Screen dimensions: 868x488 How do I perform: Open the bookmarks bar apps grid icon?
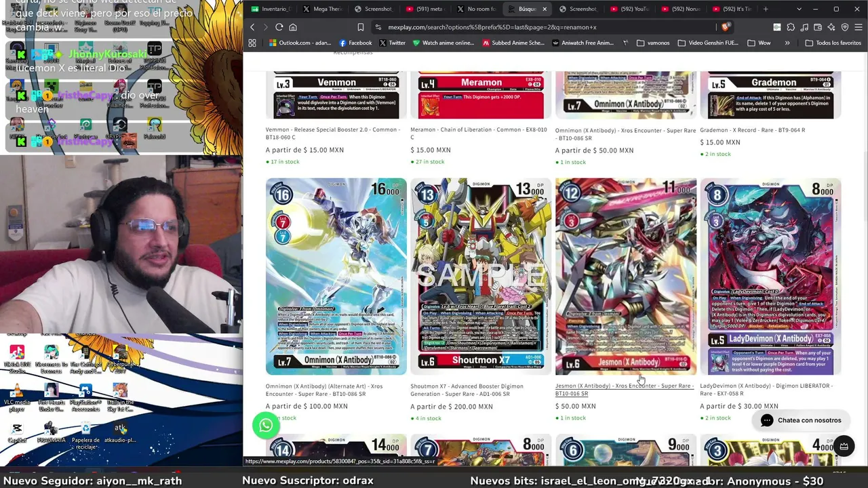(x=252, y=43)
